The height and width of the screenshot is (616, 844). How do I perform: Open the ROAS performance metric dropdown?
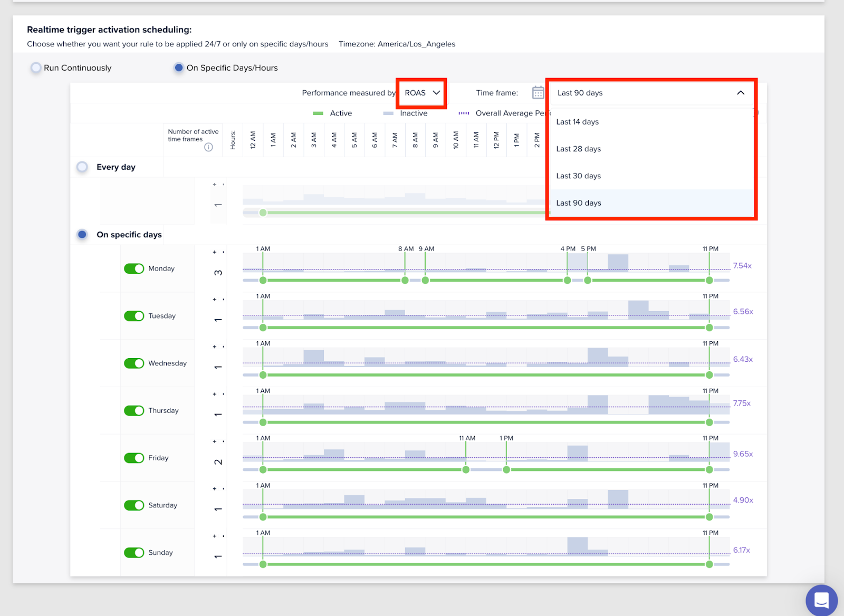click(422, 93)
